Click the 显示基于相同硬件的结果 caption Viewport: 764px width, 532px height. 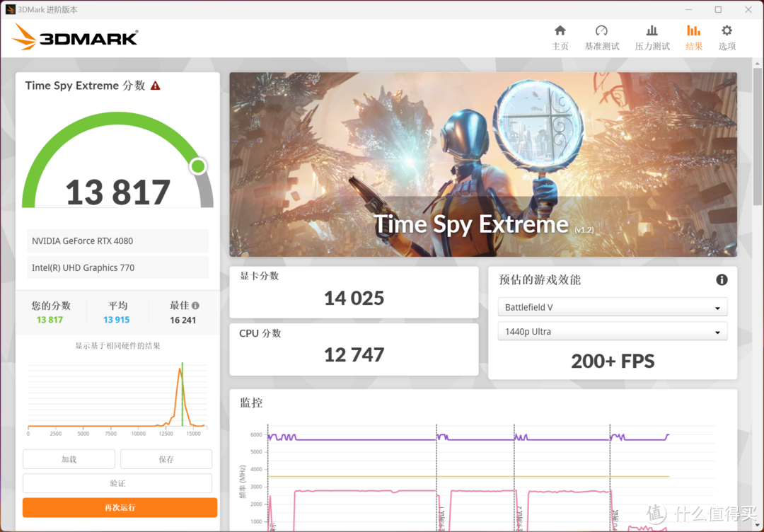pos(117,346)
